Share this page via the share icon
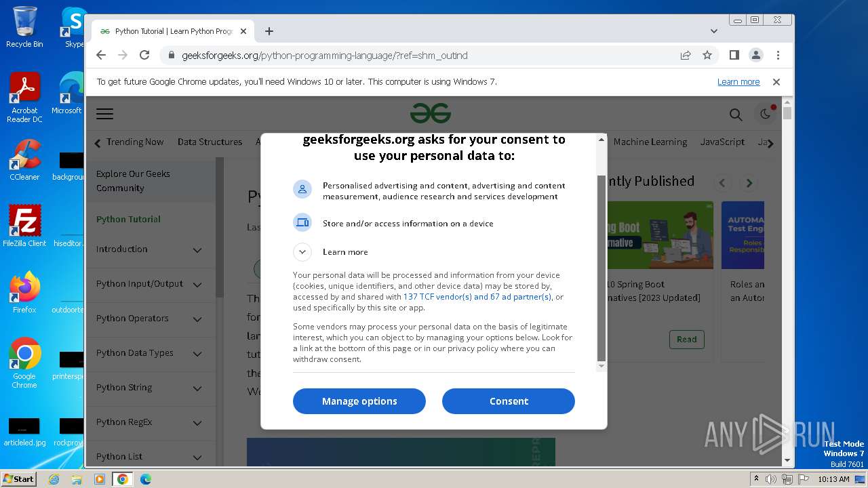The image size is (868, 488). coord(686,56)
